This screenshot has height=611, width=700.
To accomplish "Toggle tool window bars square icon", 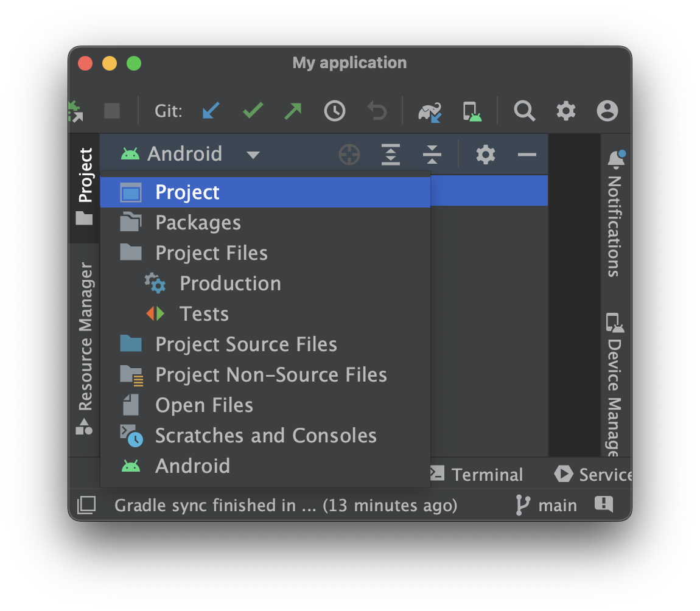I will pyautogui.click(x=86, y=505).
